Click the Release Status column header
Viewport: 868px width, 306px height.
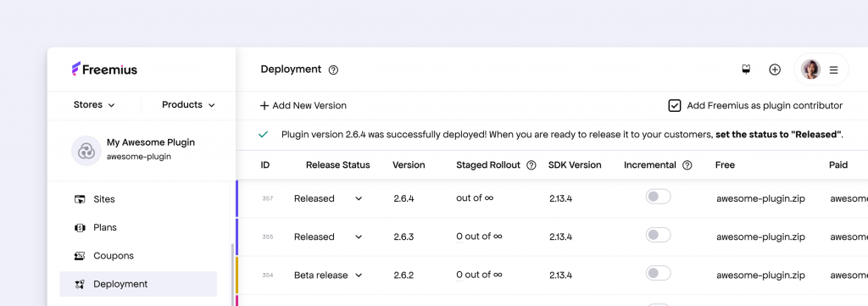337,165
